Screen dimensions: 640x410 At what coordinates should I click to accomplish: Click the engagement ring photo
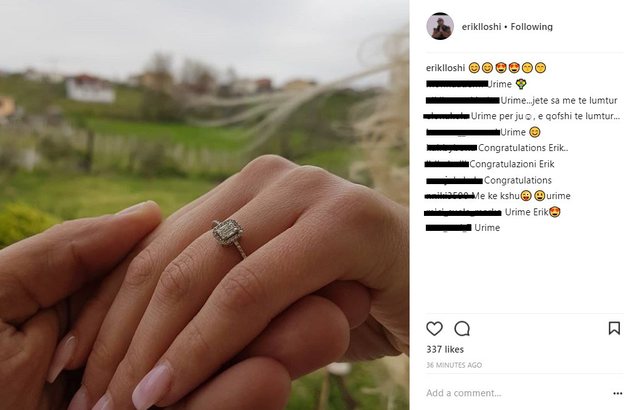204,205
